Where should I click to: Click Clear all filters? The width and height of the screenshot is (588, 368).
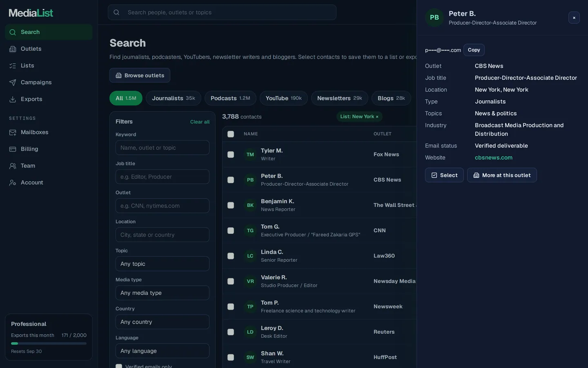pos(200,122)
